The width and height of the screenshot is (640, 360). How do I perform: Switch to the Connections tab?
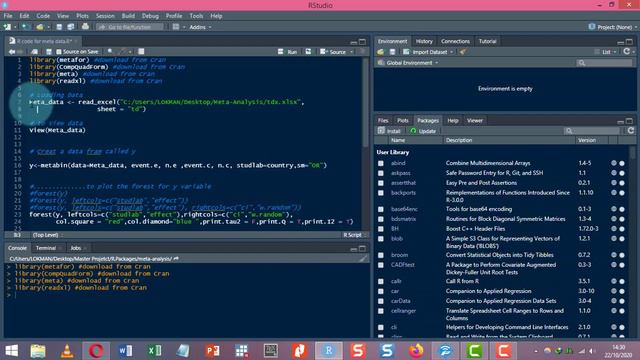point(455,41)
